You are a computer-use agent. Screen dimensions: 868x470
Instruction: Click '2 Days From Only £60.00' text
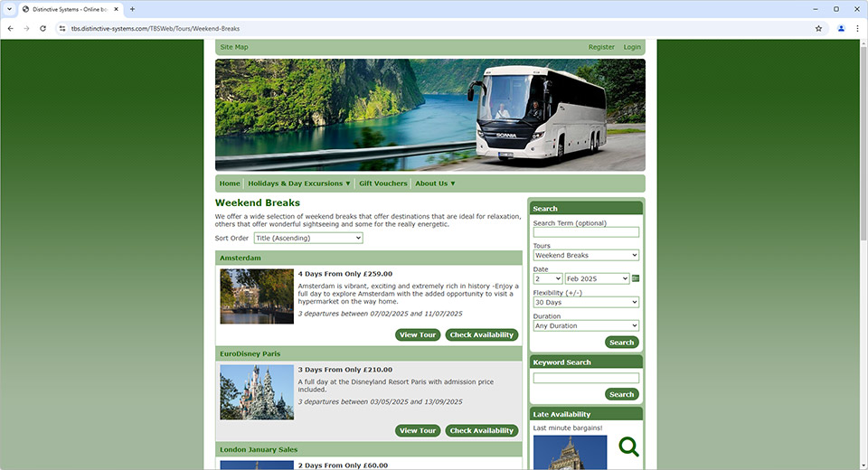pos(343,465)
